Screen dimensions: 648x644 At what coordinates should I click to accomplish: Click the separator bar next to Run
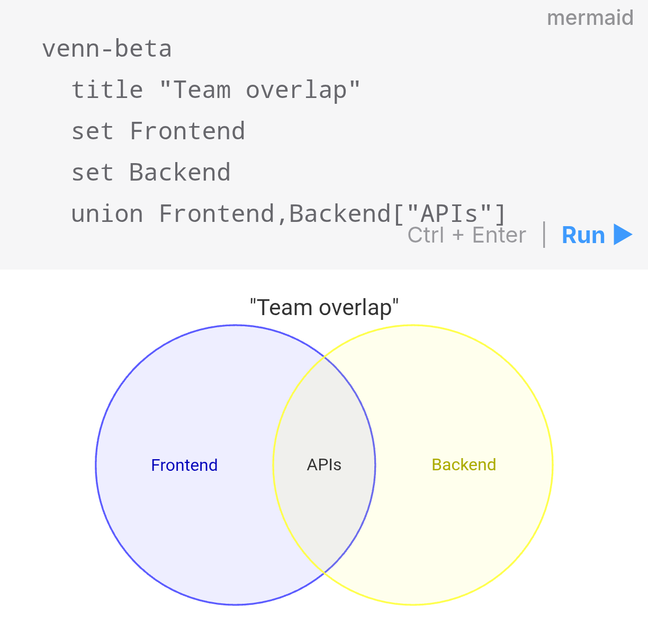544,235
